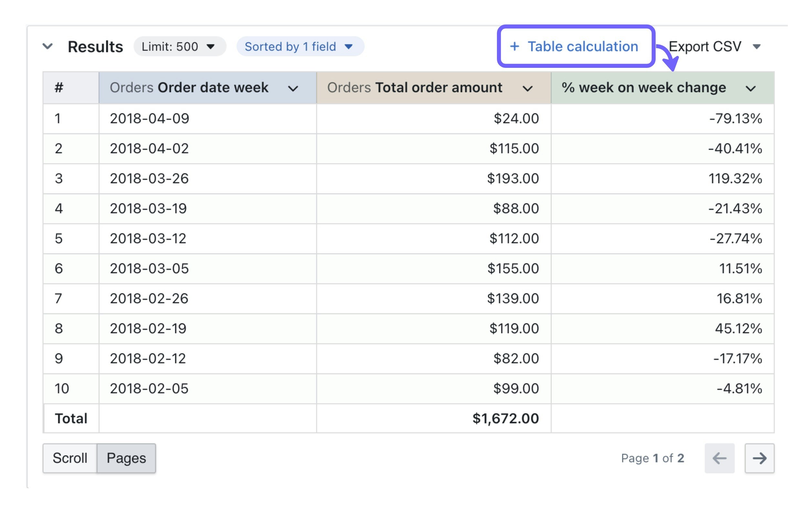Open Total order amount column menu chevron

click(x=527, y=88)
